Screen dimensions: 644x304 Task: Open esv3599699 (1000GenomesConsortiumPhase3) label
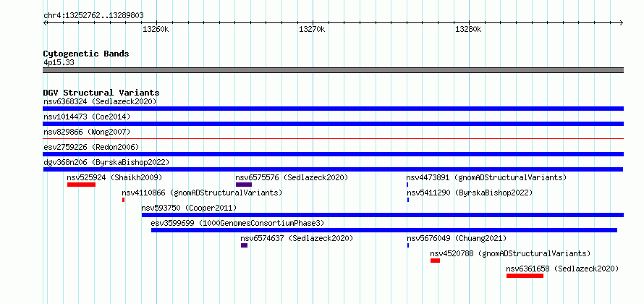237,223
